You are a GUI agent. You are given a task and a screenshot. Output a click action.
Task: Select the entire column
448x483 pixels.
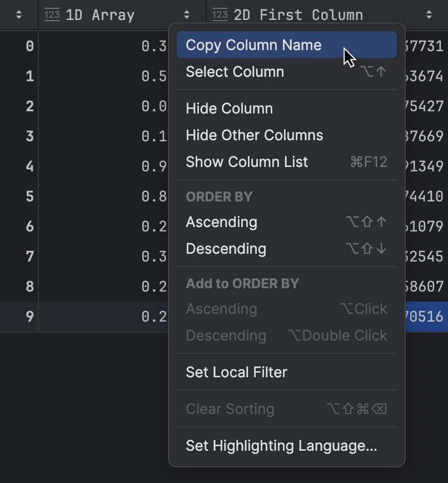(235, 72)
